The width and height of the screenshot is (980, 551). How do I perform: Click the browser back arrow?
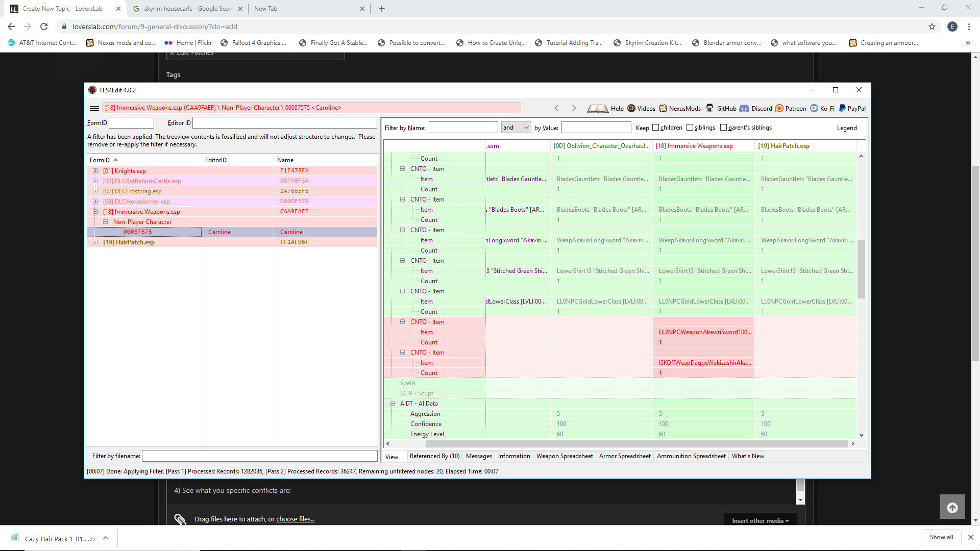pos(11,27)
